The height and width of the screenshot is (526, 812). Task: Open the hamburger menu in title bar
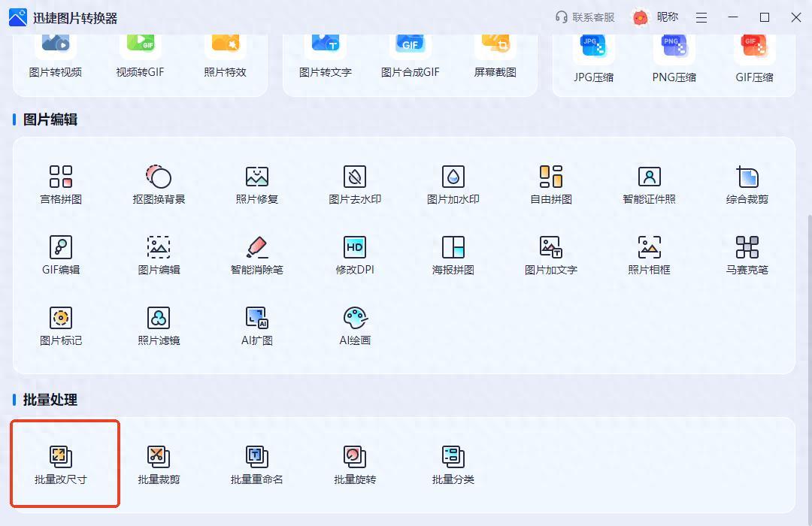point(701,17)
